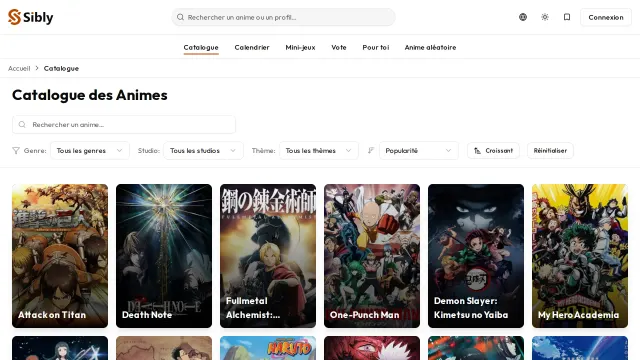Image resolution: width=640 pixels, height=360 pixels.
Task: Click the Genre: filter label
Action: point(35,151)
